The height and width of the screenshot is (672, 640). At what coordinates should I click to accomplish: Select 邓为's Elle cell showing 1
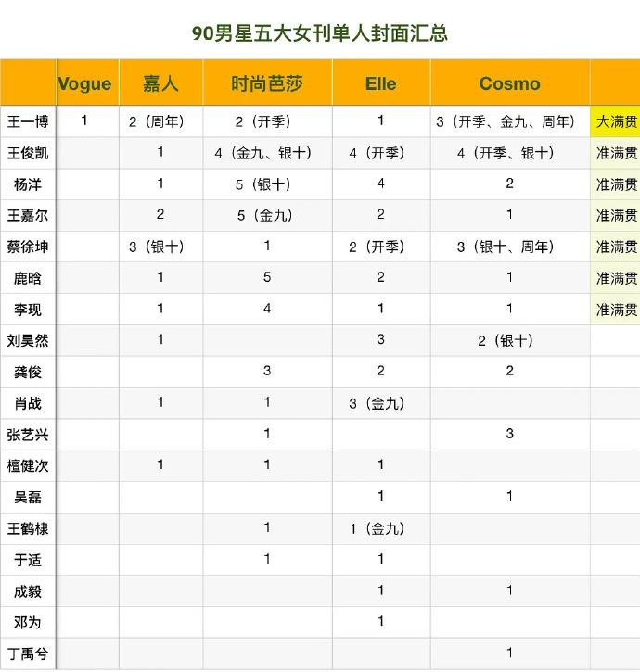(381, 621)
